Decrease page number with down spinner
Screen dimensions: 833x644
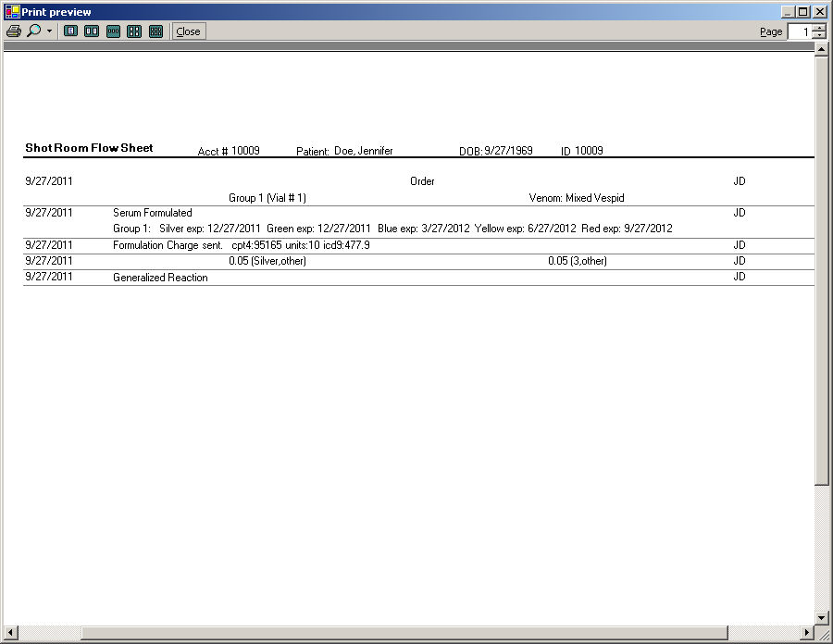click(820, 35)
